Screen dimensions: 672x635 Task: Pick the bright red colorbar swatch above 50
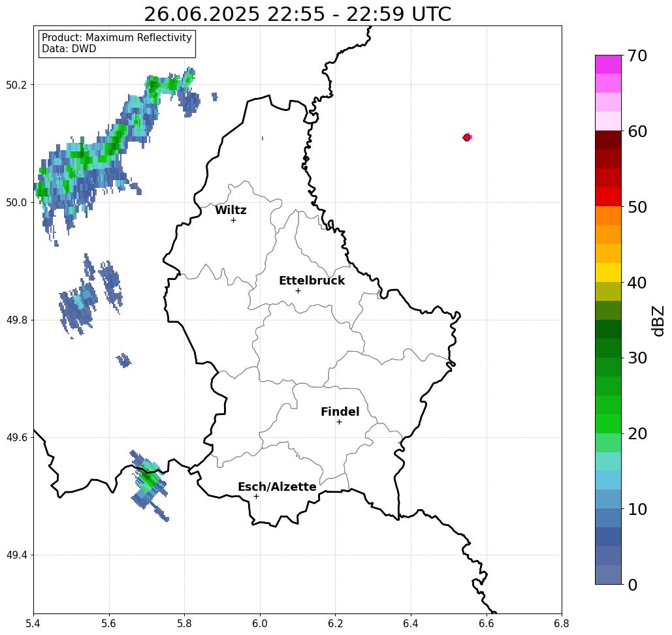pos(608,197)
